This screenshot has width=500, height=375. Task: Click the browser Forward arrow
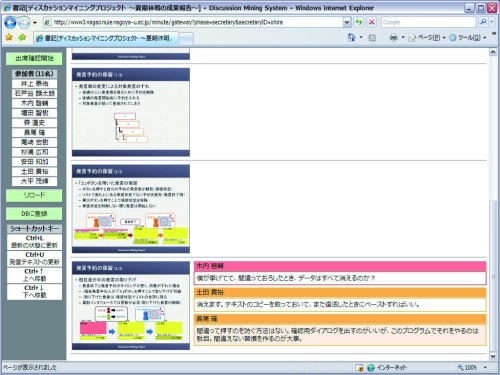(24, 23)
